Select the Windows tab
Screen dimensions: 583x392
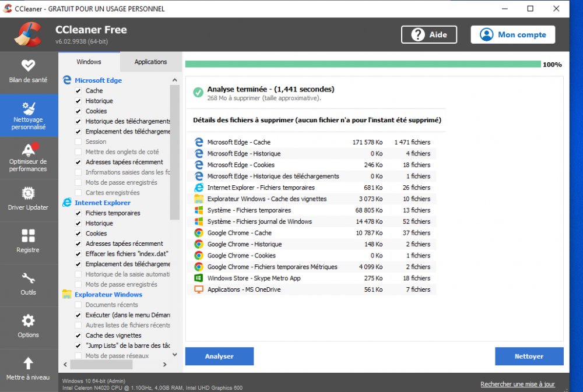click(89, 62)
